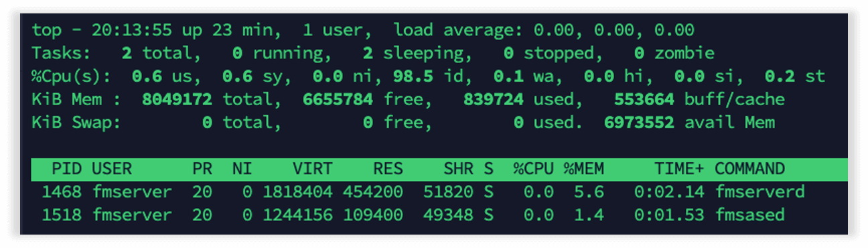The height and width of the screenshot is (248, 868).
Task: Select the fmserverd process row
Action: 439,192
